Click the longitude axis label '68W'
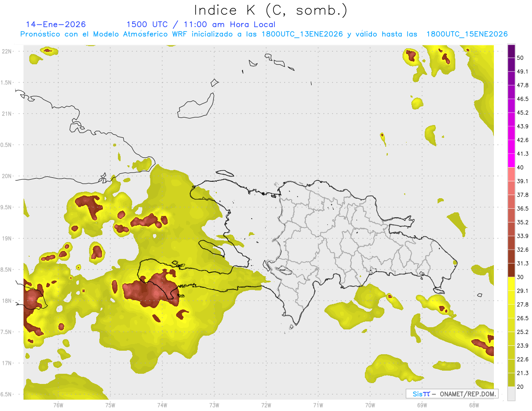The width and height of the screenshot is (532, 411). (474, 405)
